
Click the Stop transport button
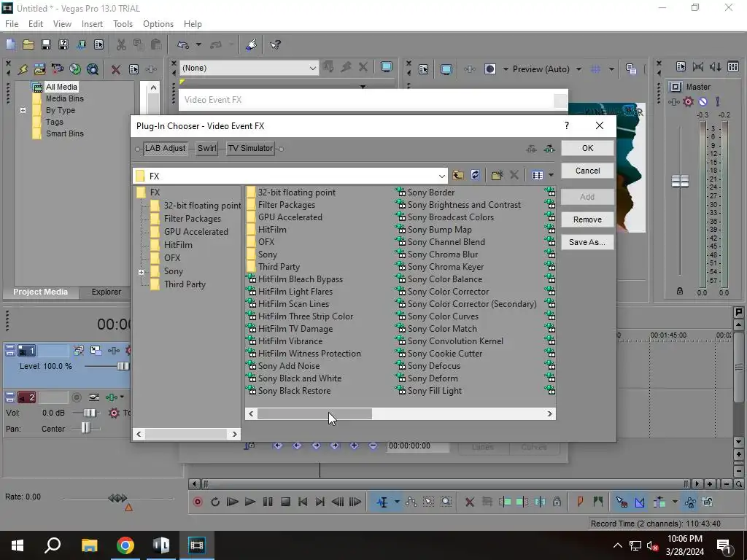[285, 502]
